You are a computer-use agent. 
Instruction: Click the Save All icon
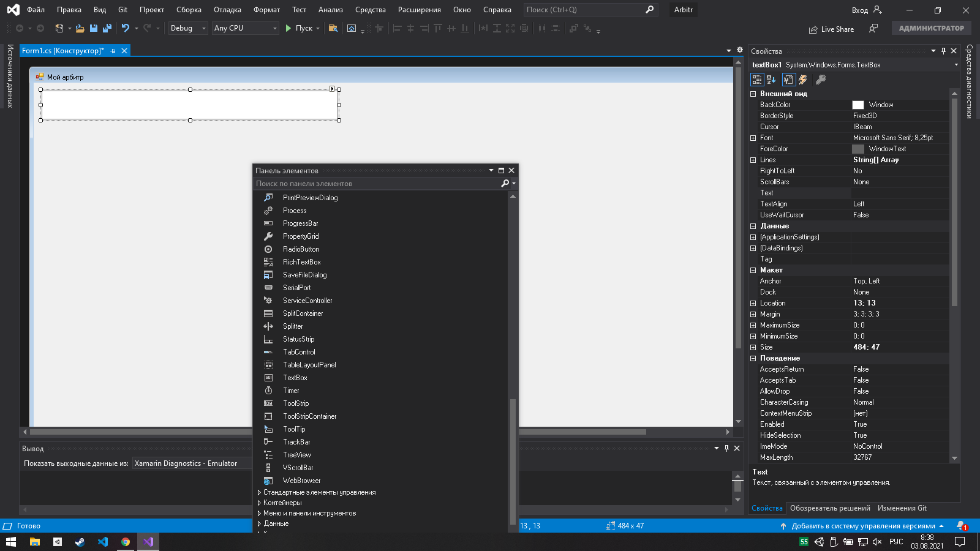(x=107, y=28)
